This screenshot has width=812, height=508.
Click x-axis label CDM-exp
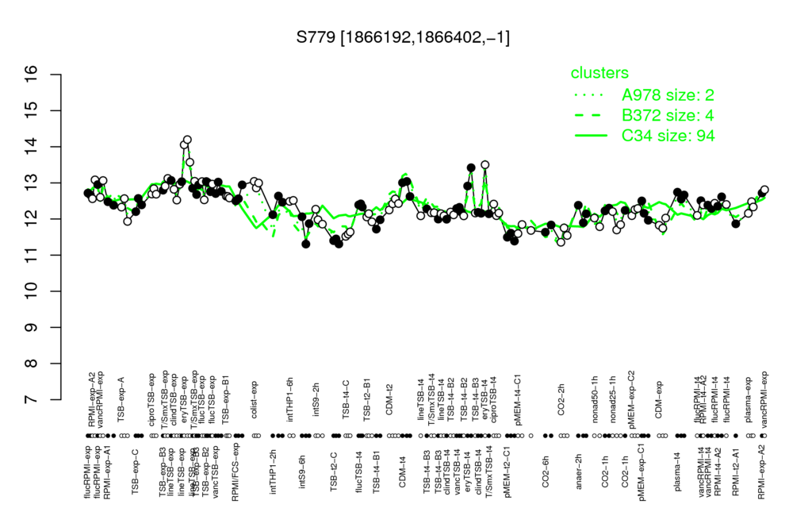pos(659,400)
